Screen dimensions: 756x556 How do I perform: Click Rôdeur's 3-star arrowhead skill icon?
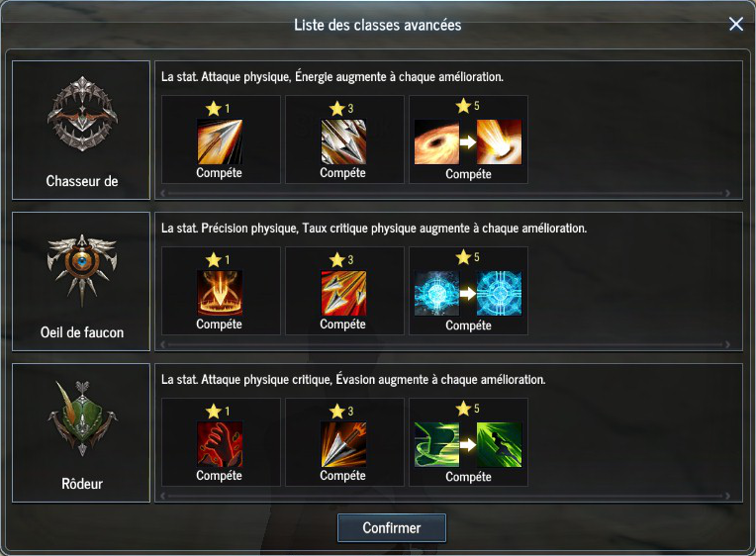pyautogui.click(x=343, y=444)
